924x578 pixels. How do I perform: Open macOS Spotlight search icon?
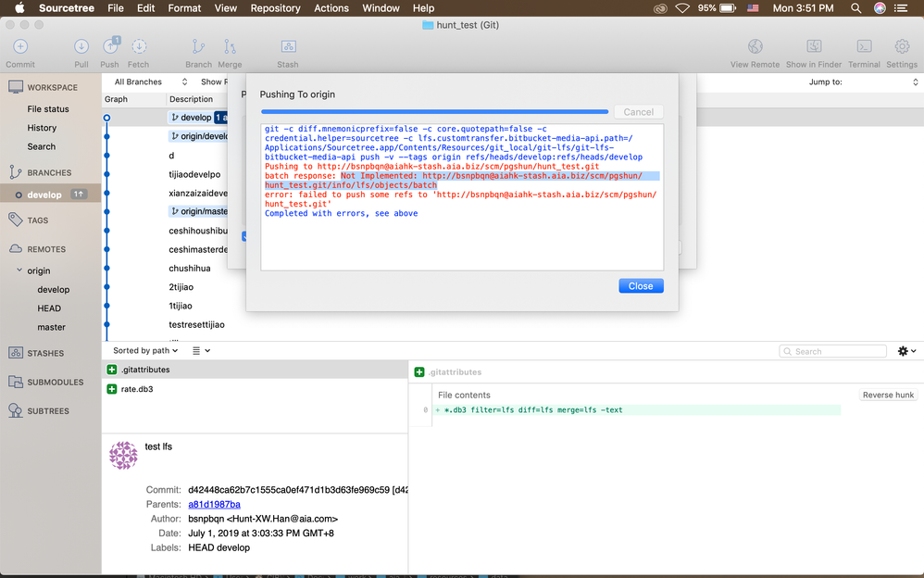coord(855,8)
